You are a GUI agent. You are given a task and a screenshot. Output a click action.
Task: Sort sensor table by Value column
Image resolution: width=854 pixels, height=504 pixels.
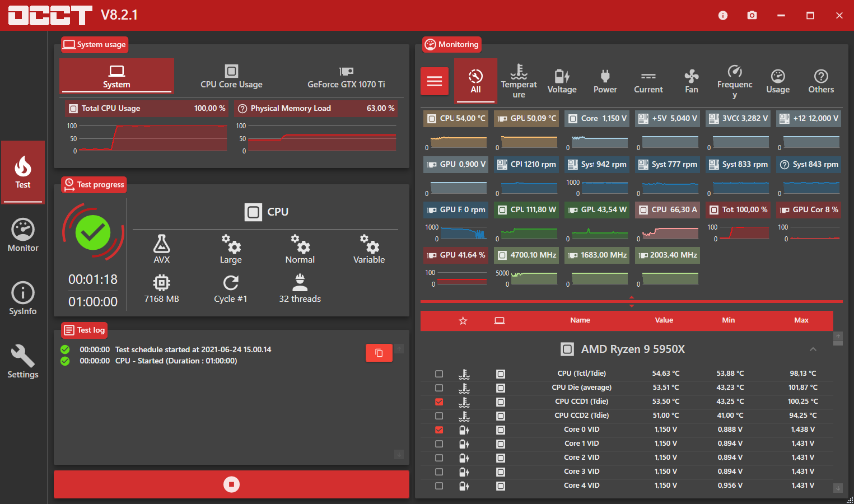click(664, 320)
